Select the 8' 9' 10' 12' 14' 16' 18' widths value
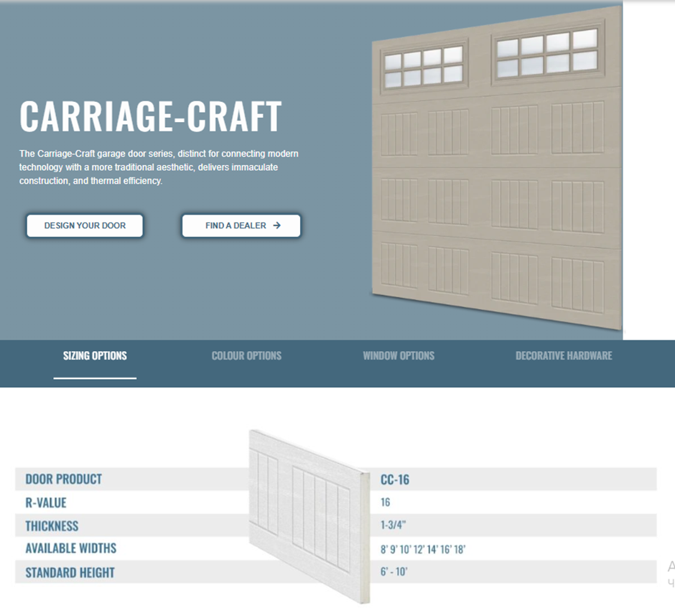Viewport: 675px width, 616px height. click(423, 549)
